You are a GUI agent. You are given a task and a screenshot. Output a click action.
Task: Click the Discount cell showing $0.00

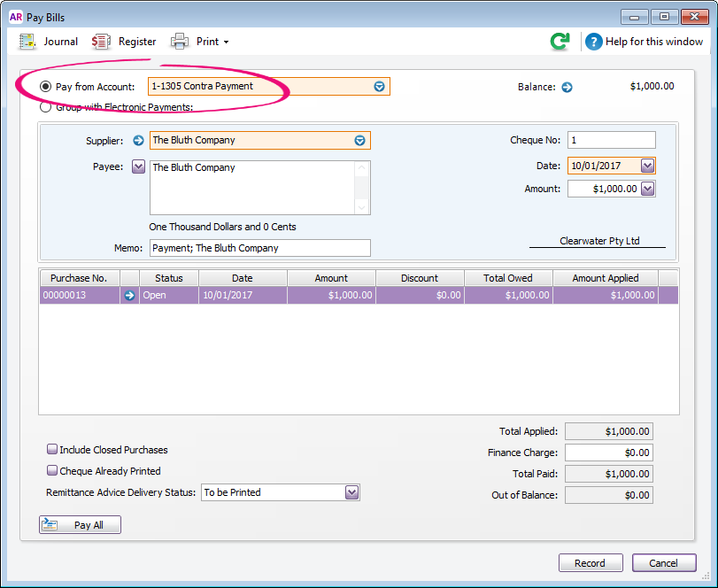click(x=420, y=296)
